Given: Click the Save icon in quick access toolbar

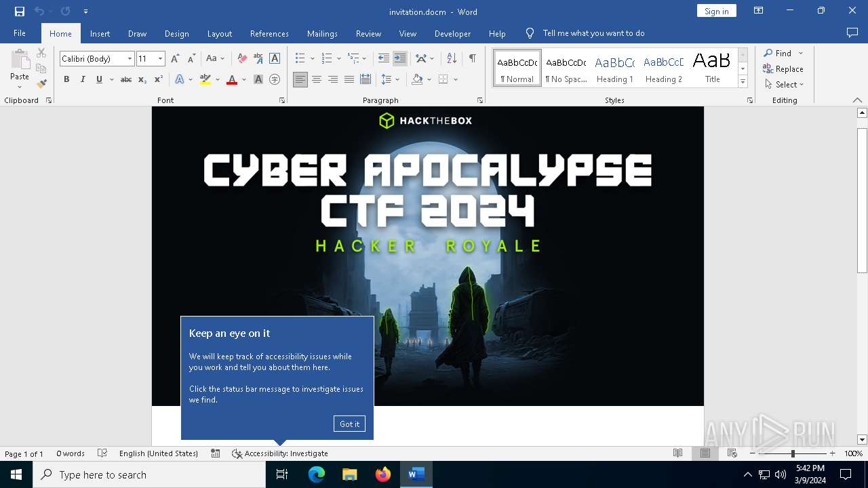Looking at the screenshot, I should (20, 12).
